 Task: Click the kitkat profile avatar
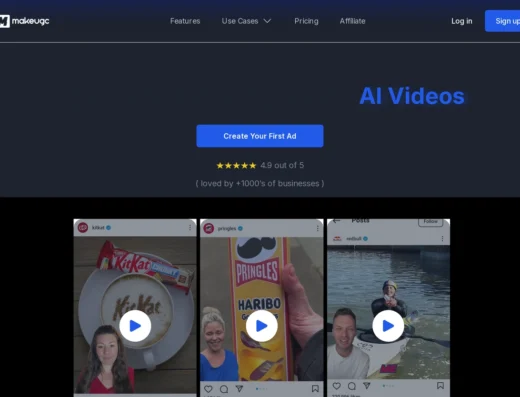83,227
